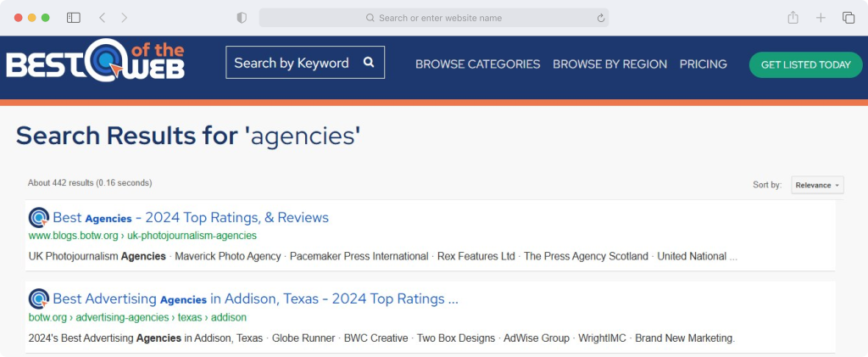Click the 'WrightIMC' snippet text
The height and width of the screenshot is (357, 868).
(x=603, y=338)
